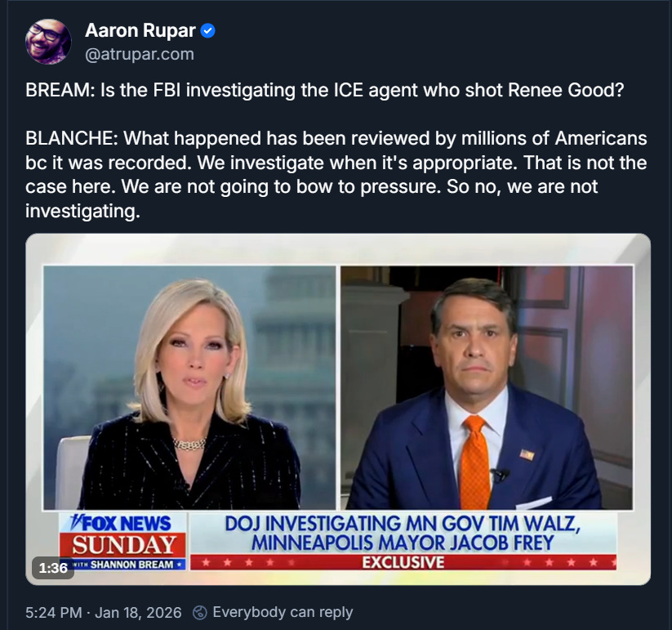The image size is (672, 630).
Task: Open the @atrupar.com handle link
Action: point(140,55)
